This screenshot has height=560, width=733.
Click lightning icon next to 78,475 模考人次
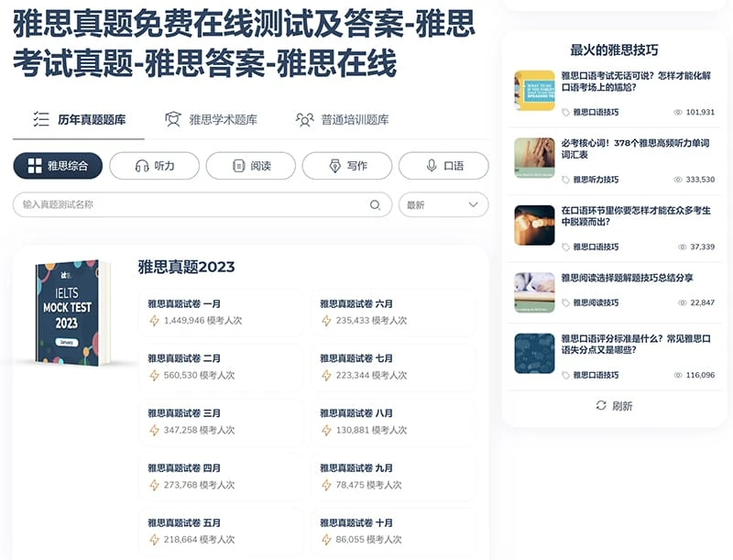(326, 485)
